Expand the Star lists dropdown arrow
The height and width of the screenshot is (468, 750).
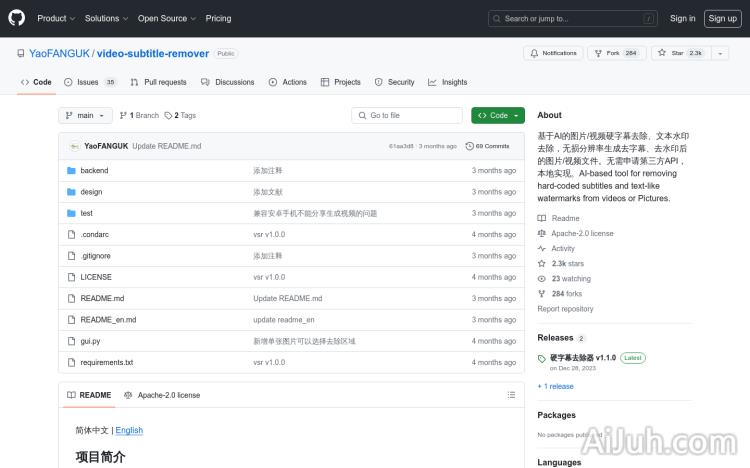coord(722,53)
